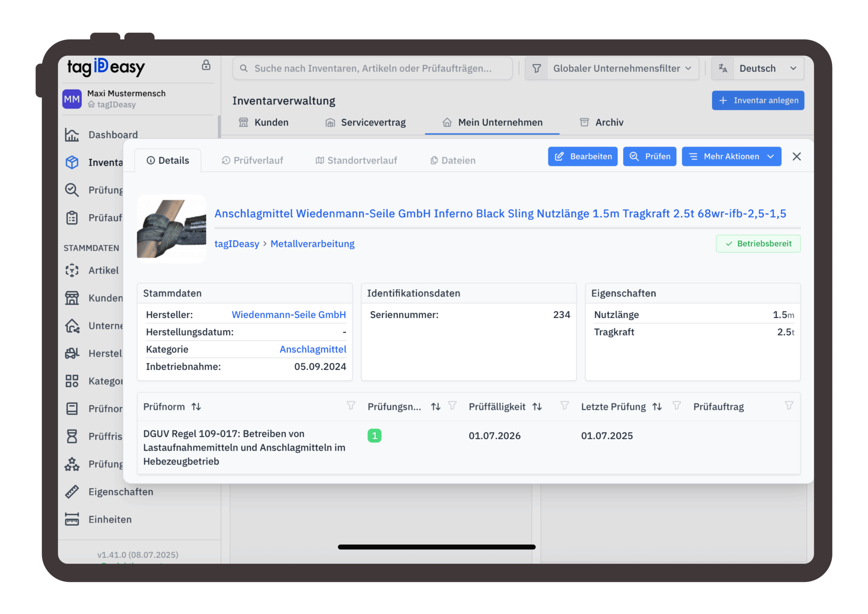Click the translate language icon
This screenshot has height=614, width=868.
tap(723, 68)
